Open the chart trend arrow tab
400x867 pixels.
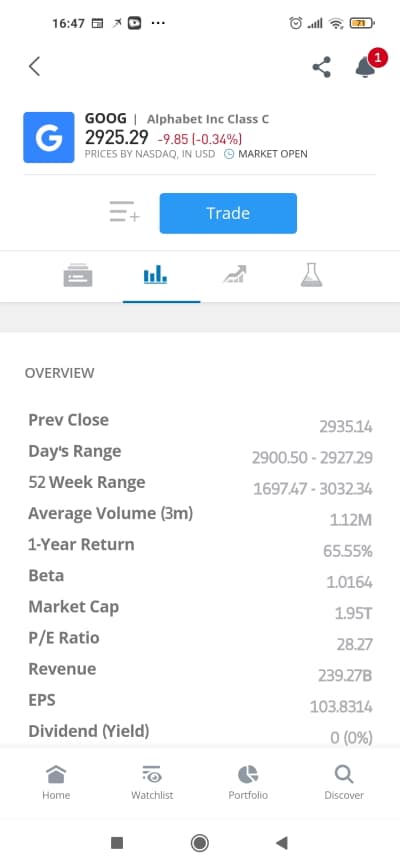235,274
